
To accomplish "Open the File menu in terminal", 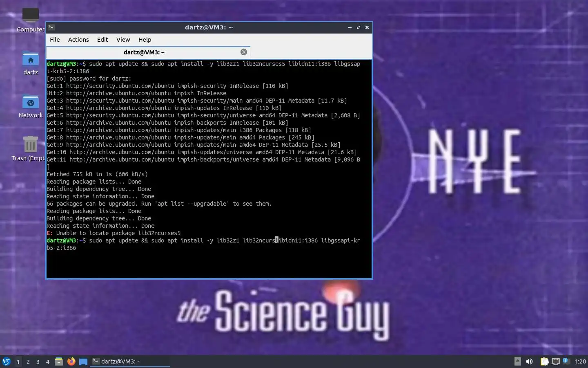I will click(55, 40).
